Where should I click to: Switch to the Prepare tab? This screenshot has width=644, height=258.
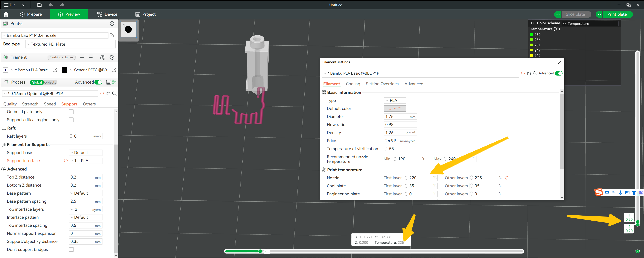31,14
